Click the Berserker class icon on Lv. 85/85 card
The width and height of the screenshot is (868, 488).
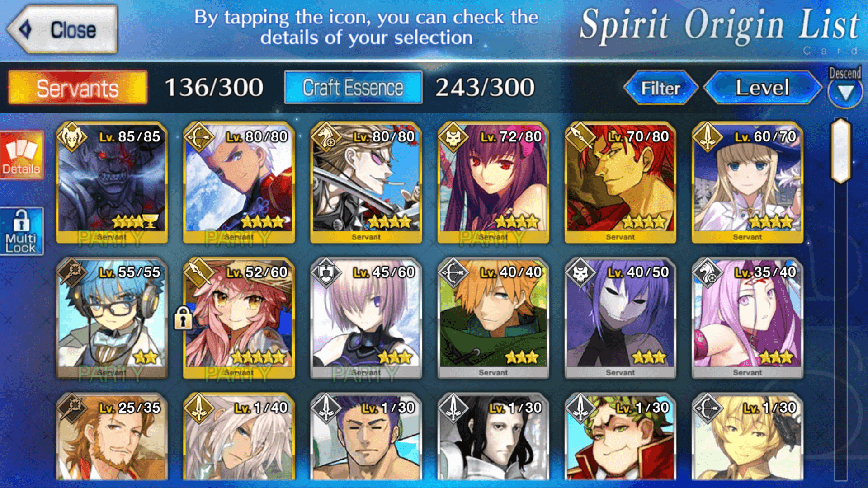tap(72, 137)
